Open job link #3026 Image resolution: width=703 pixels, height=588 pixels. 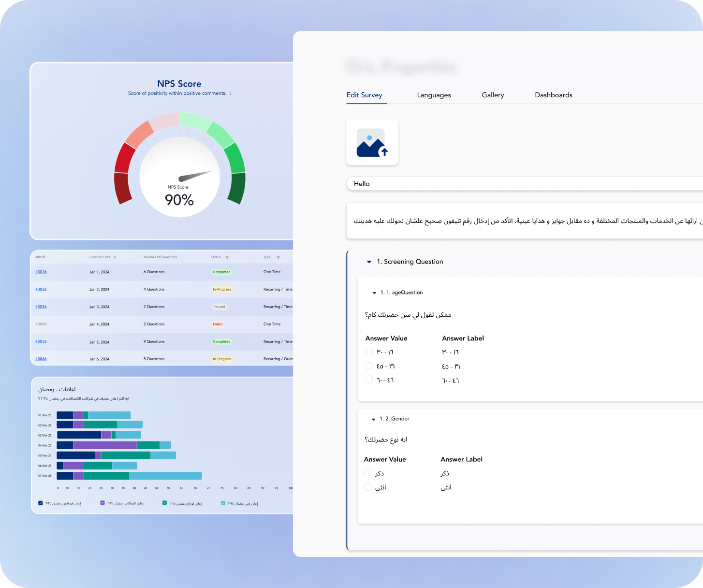click(x=41, y=289)
